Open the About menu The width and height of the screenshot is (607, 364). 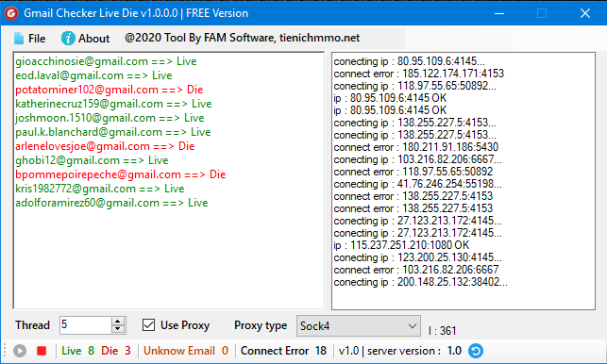pyautogui.click(x=86, y=39)
